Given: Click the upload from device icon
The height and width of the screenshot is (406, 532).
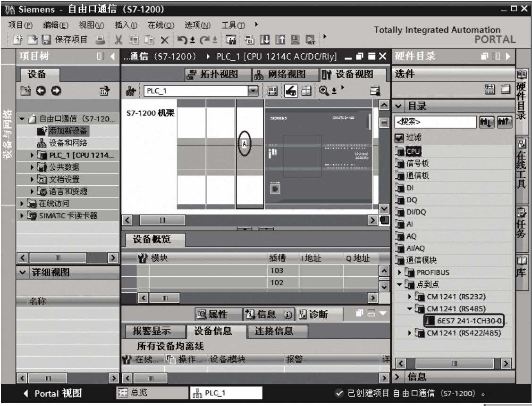Looking at the screenshot, I should coord(280,40).
